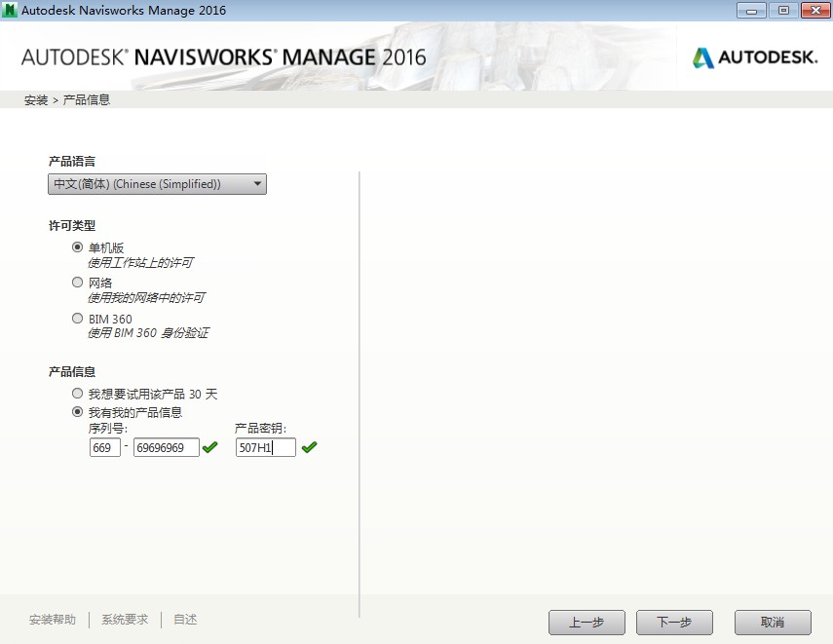Open the 自述 readme link
Viewport: 833px width, 644px height.
pyautogui.click(x=185, y=620)
